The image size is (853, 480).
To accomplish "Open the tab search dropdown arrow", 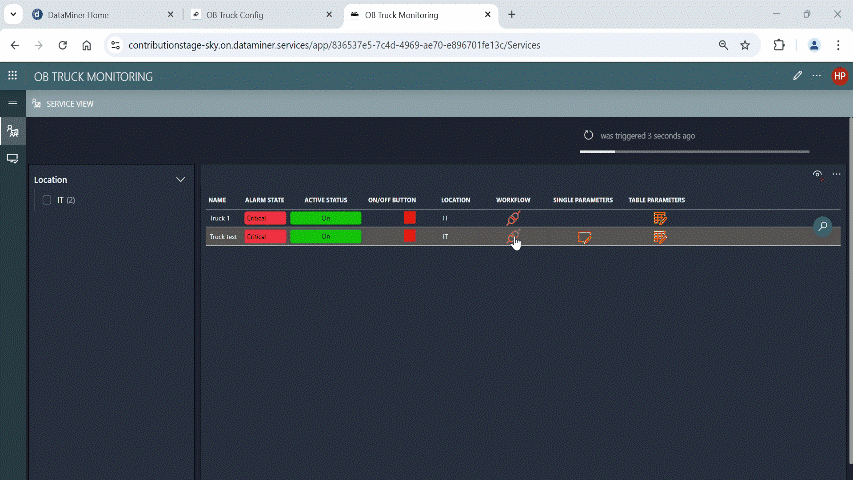I will click(x=13, y=15).
